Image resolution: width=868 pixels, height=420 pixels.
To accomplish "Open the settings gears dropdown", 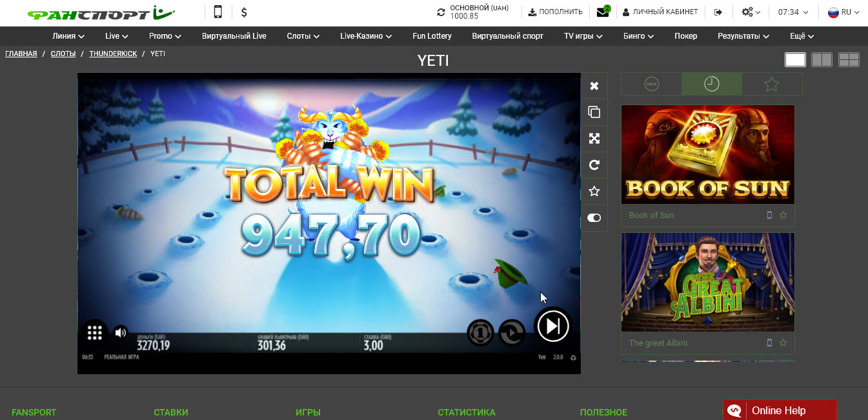I will click(x=751, y=12).
